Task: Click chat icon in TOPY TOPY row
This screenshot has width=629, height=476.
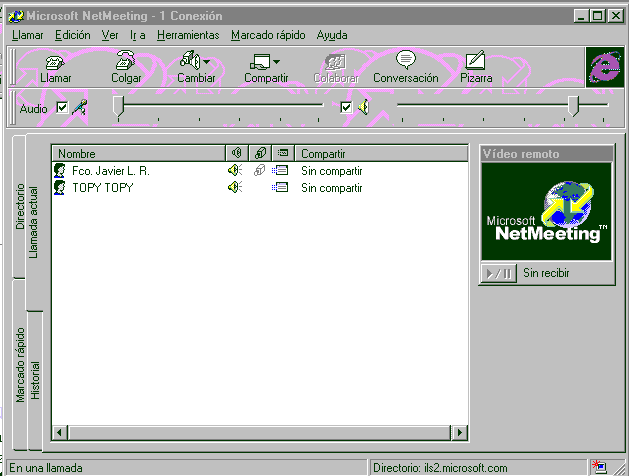Action: [x=280, y=187]
